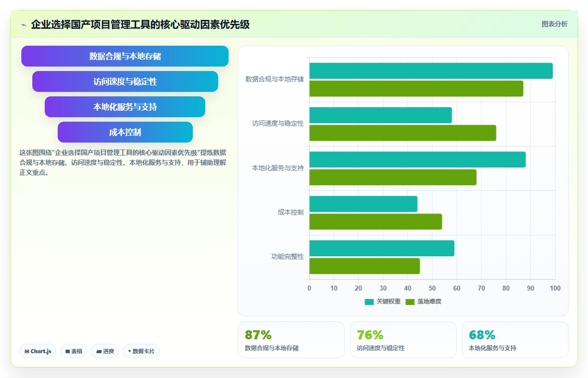Click the teal bar for 访问速度与稳定性
Image resolution: width=588 pixels, height=378 pixels.
[381, 115]
